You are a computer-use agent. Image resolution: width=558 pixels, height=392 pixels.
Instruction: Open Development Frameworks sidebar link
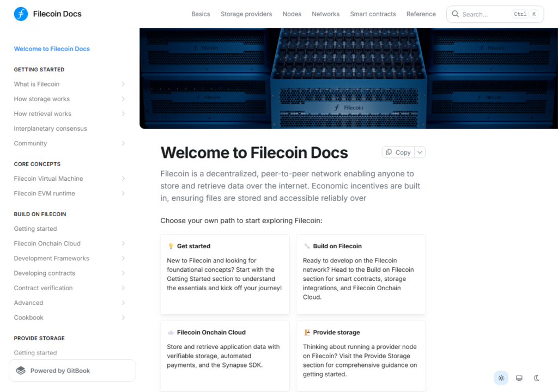(x=52, y=258)
